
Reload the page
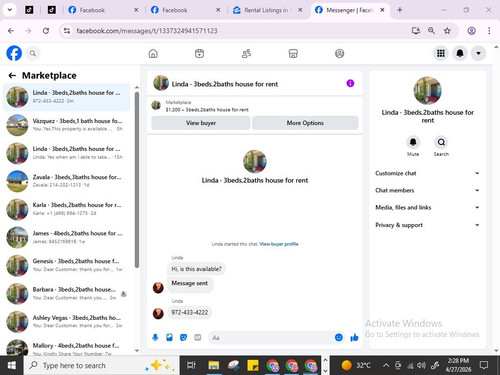46,31
